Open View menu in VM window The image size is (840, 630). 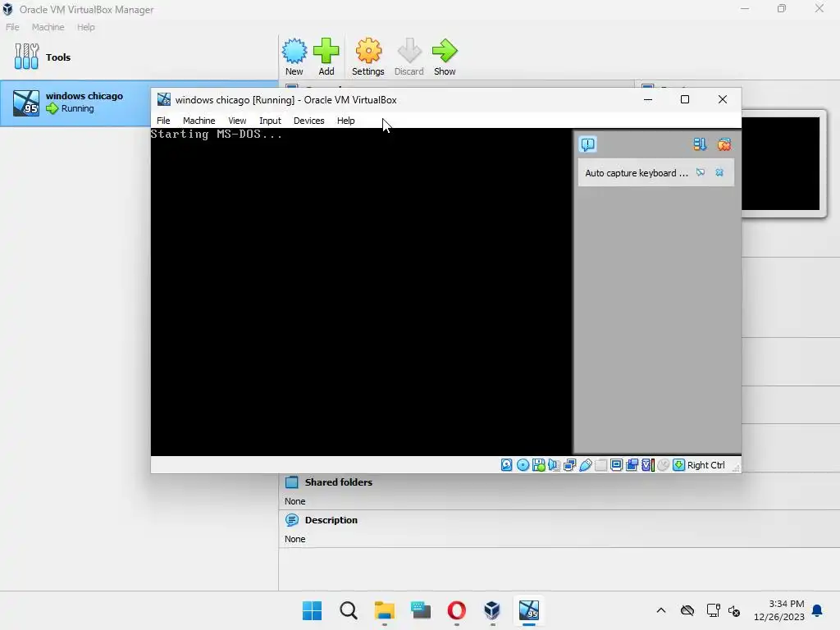point(237,121)
